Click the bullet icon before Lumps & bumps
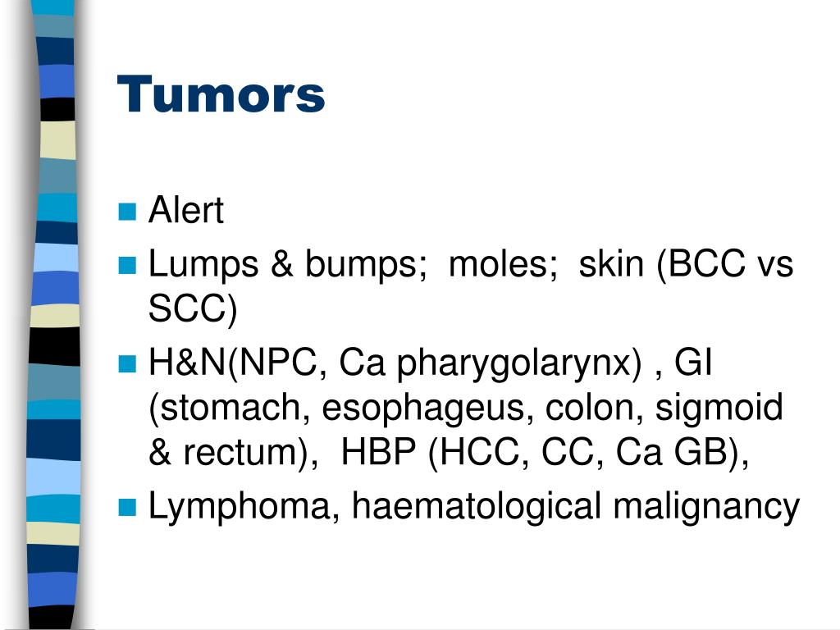 click(127, 265)
